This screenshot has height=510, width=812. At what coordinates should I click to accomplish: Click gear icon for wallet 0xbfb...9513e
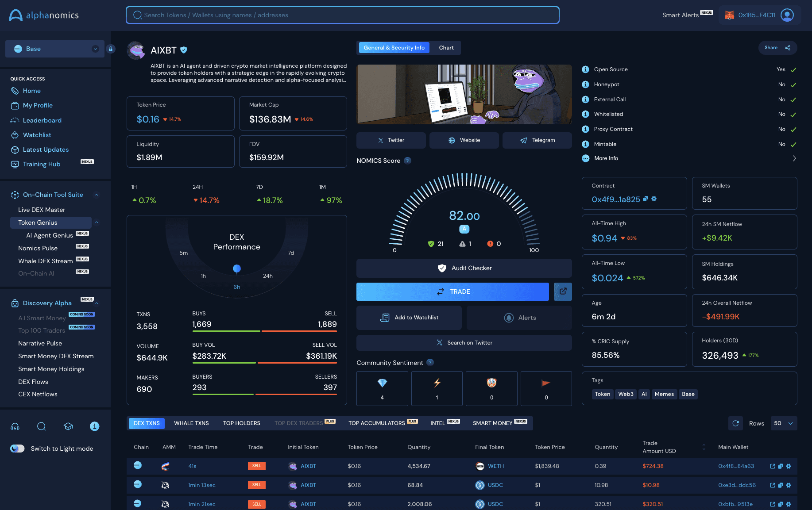point(789,504)
